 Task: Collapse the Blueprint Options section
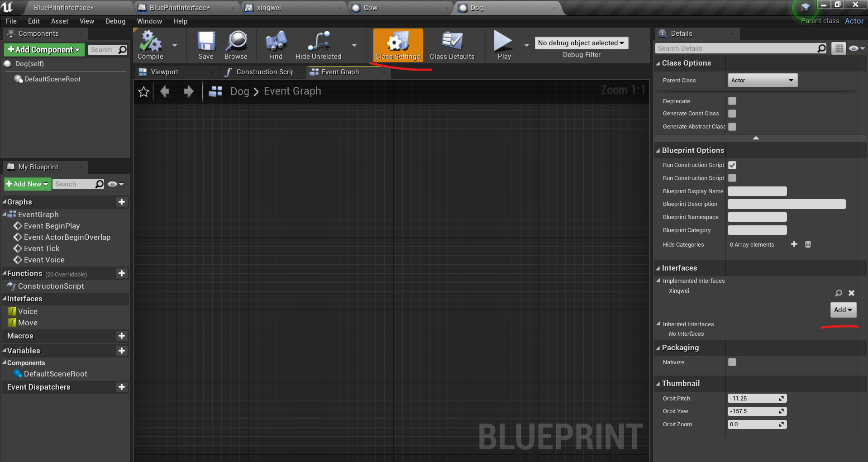[x=658, y=150]
